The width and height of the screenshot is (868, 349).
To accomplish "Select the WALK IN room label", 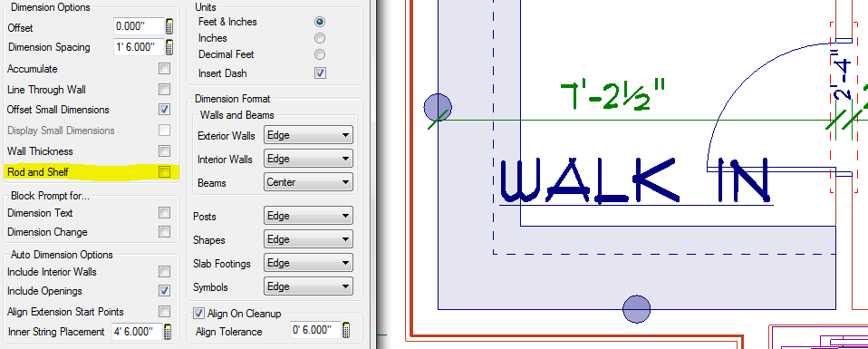I will tap(635, 180).
